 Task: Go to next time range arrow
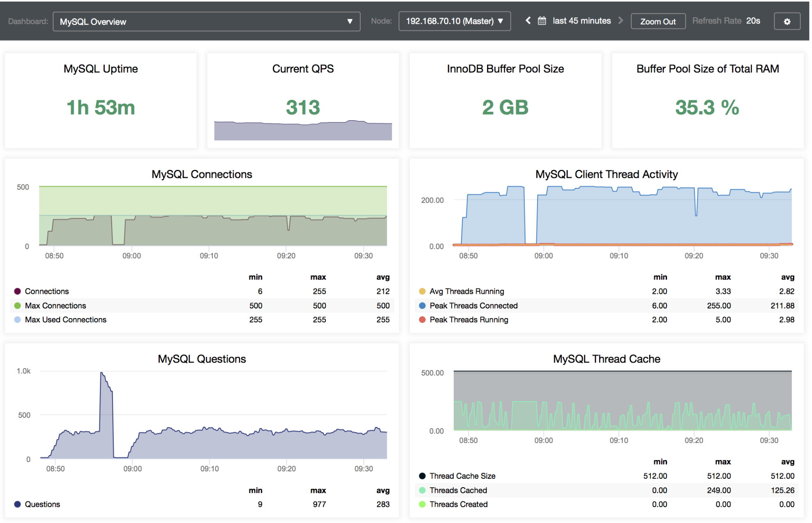(x=621, y=20)
